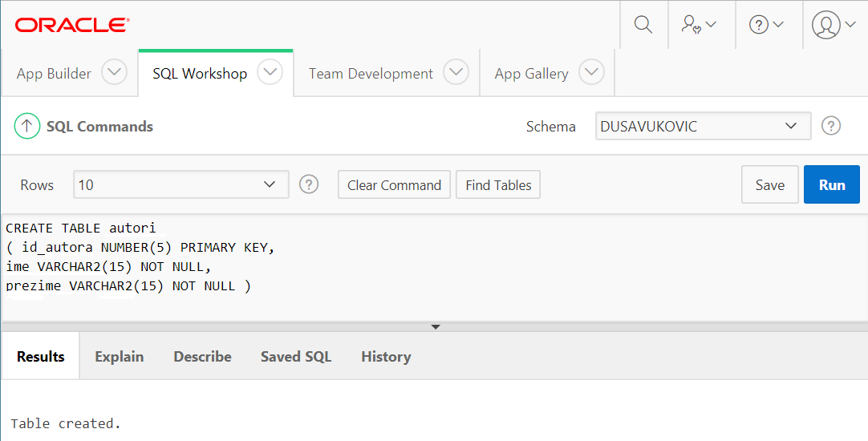
Task: Switch to the Explain tab
Action: coord(119,356)
